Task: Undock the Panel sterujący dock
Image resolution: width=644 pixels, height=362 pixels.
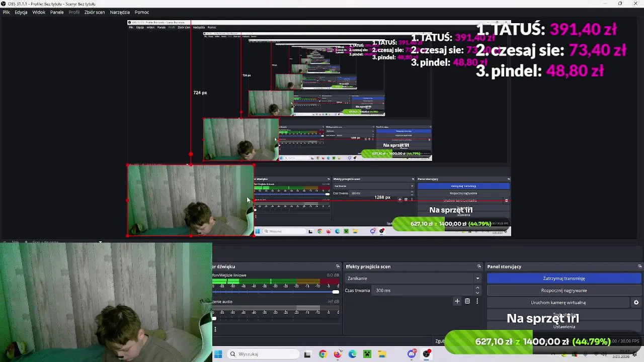Action: pos(639,266)
